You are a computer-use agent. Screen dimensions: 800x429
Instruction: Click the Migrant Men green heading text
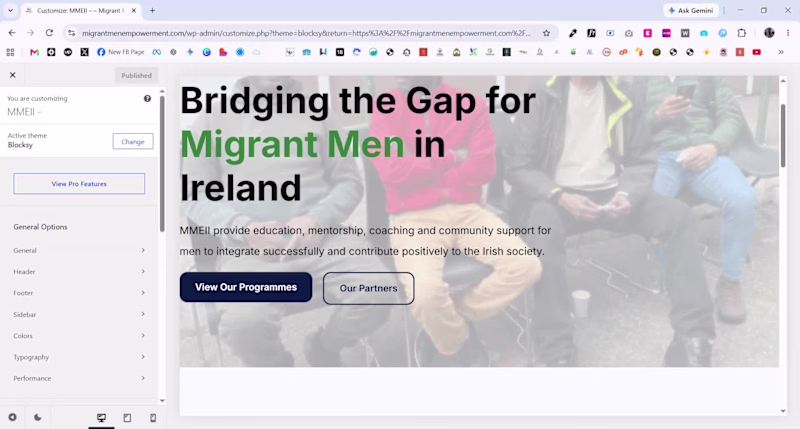pyautogui.click(x=292, y=144)
